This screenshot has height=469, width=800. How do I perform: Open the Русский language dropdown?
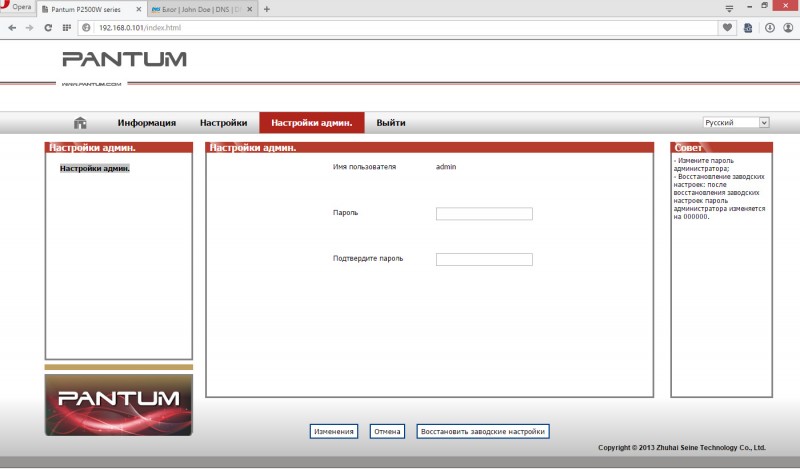tap(736, 123)
